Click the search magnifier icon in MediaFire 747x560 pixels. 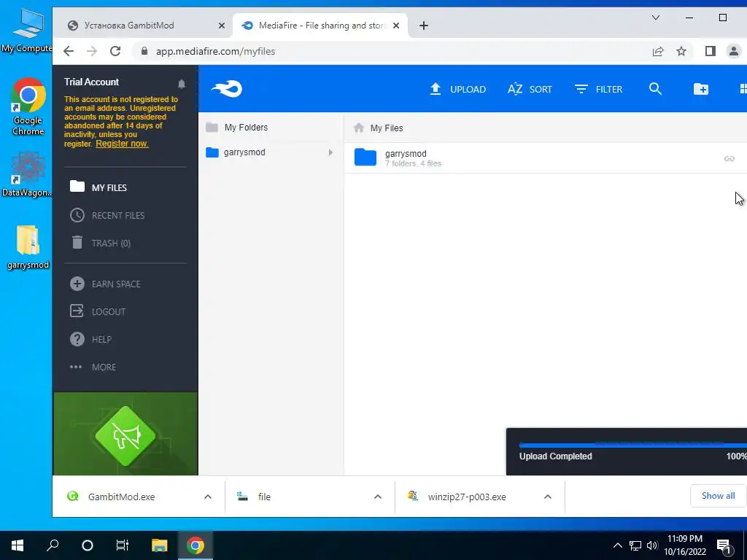(655, 88)
